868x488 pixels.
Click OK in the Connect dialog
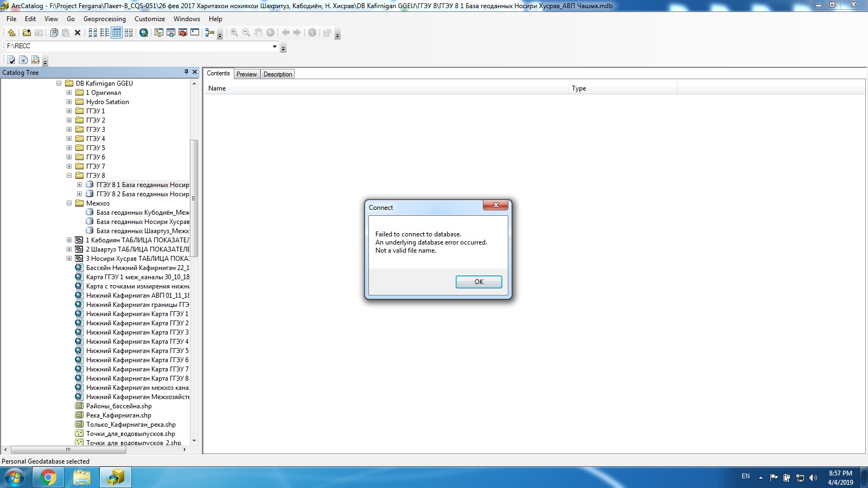click(x=479, y=282)
